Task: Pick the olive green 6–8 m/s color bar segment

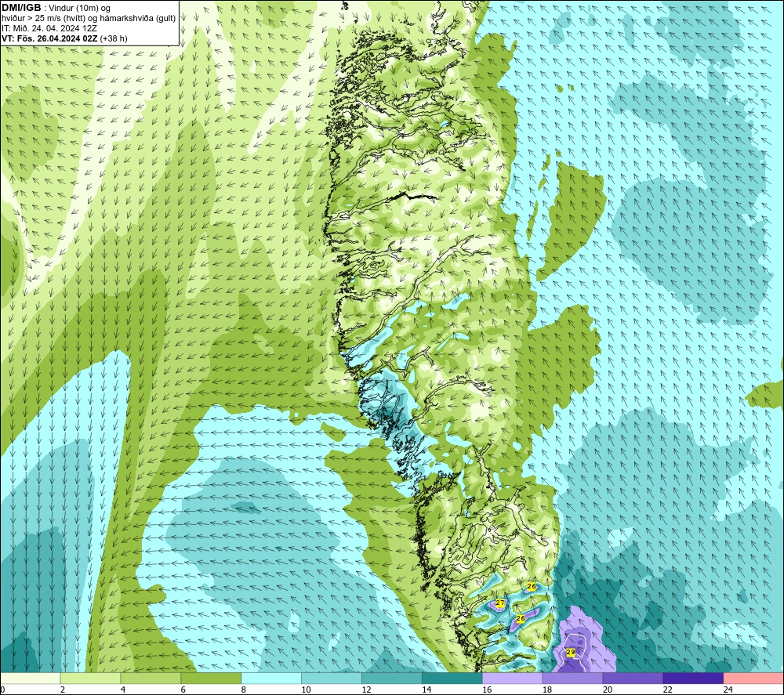Action: tap(211, 679)
